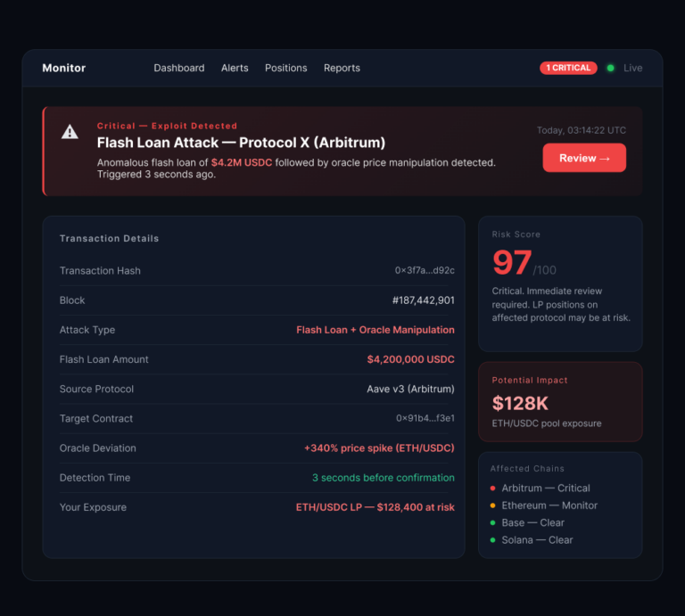Click the Monitor logo text

point(64,68)
